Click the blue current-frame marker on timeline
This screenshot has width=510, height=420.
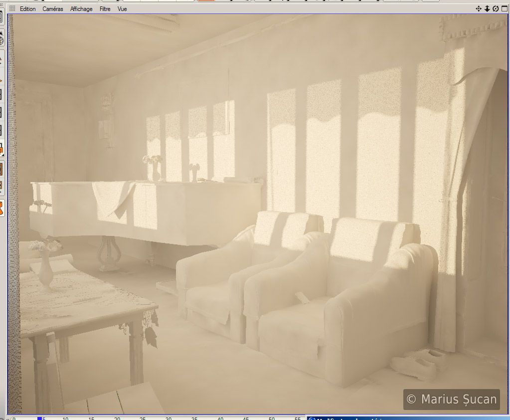tap(39, 418)
